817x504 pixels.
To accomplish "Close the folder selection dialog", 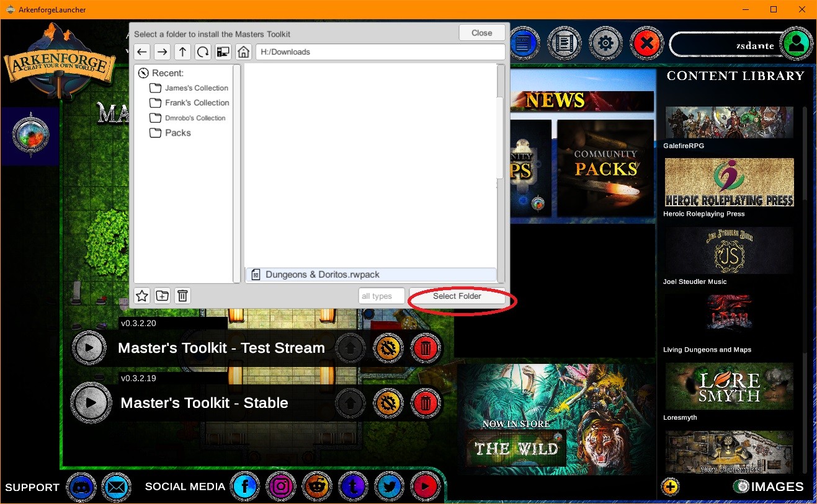I will (481, 33).
